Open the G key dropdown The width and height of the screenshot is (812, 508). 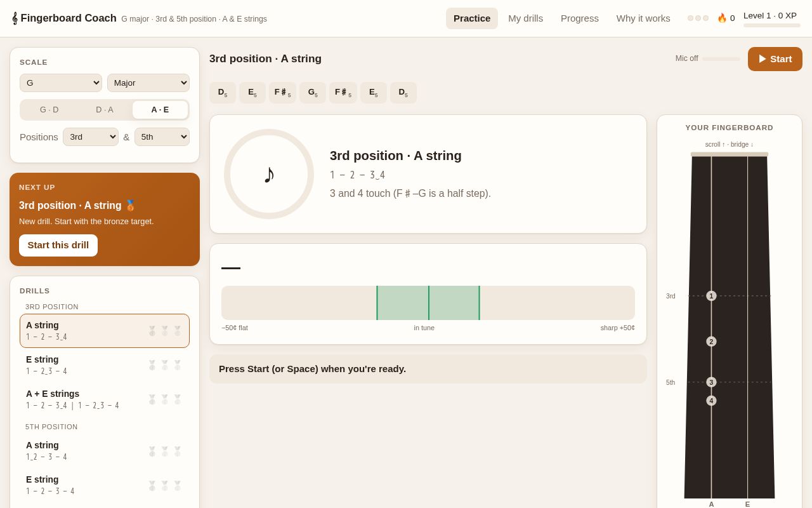tap(61, 83)
